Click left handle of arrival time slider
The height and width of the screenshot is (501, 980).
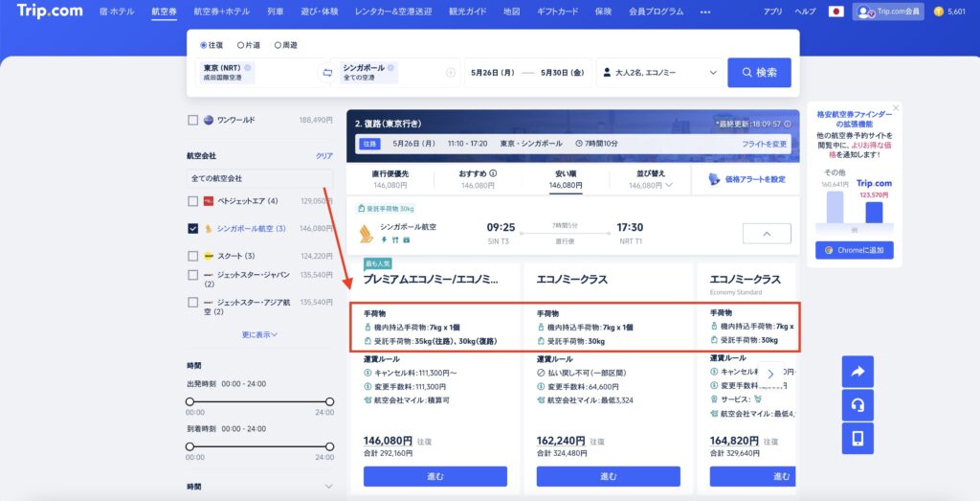[190, 446]
